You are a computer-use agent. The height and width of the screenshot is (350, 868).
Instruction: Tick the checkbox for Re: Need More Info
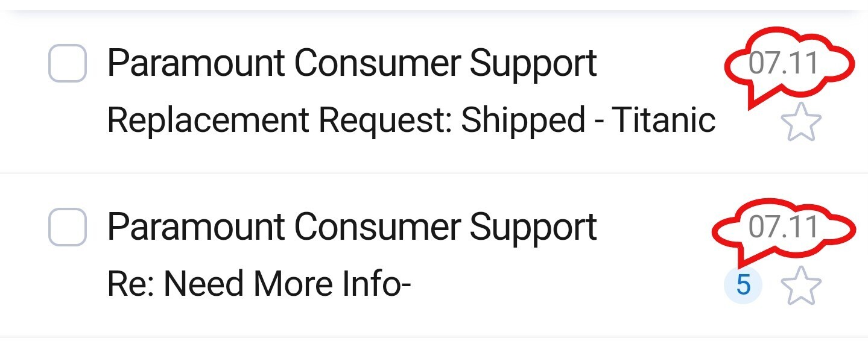tap(67, 227)
